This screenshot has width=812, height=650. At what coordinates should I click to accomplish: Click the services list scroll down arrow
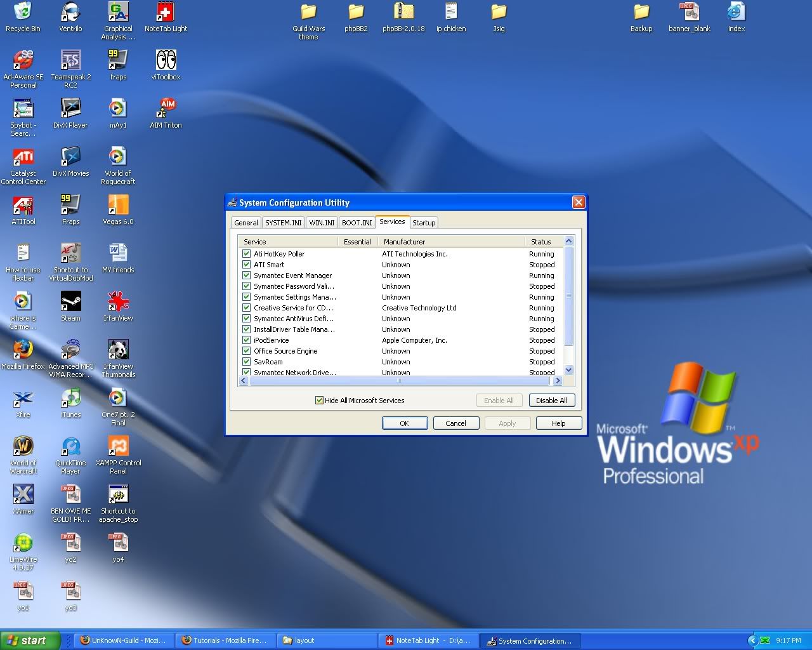pyautogui.click(x=568, y=369)
